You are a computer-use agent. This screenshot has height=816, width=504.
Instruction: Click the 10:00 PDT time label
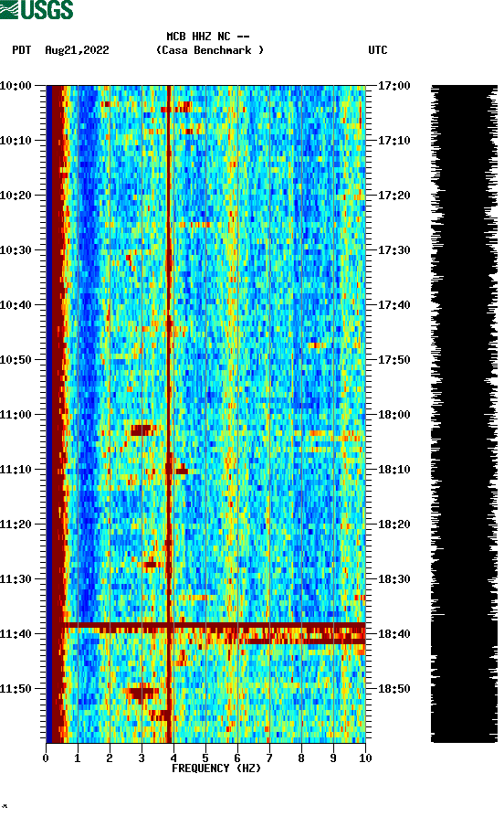point(16,85)
